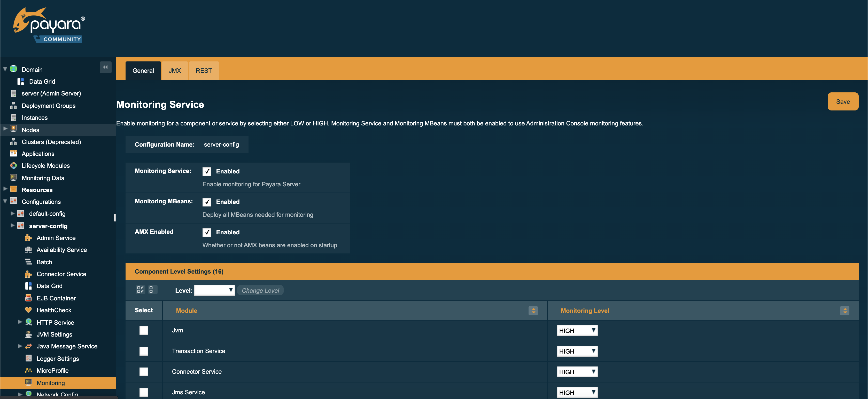Click the Configurations icon
The image size is (868, 399).
13,201
